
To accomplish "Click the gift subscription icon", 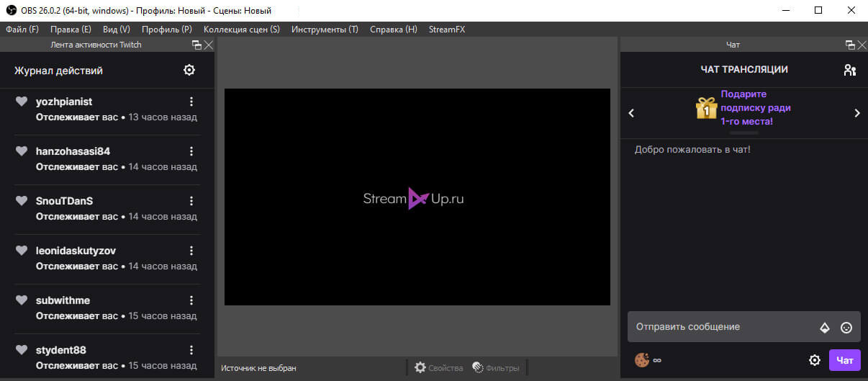I will coord(706,108).
